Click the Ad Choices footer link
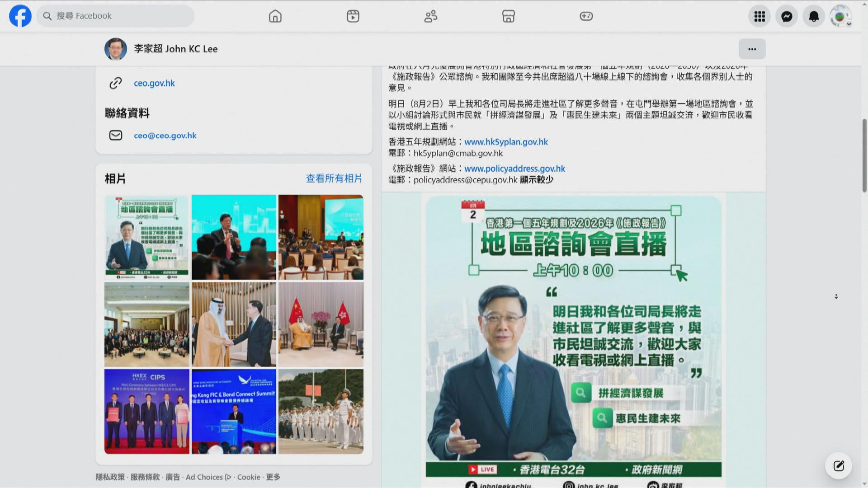This screenshot has width=868, height=488. pyautogui.click(x=208, y=477)
